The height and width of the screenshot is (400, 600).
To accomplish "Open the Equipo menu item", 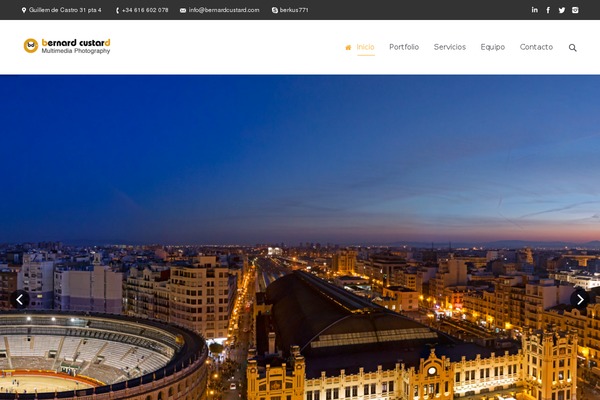I will tap(492, 47).
